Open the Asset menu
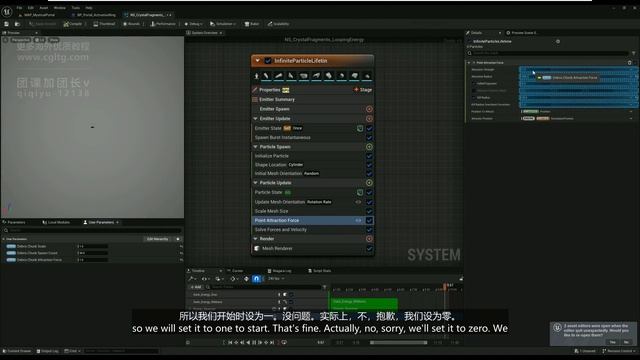 tap(43, 8)
